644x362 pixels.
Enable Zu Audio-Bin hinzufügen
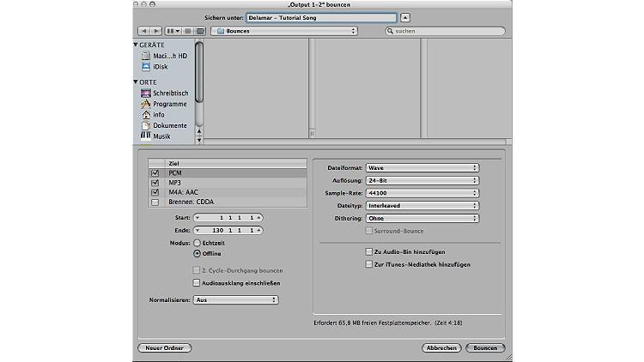[x=369, y=251]
